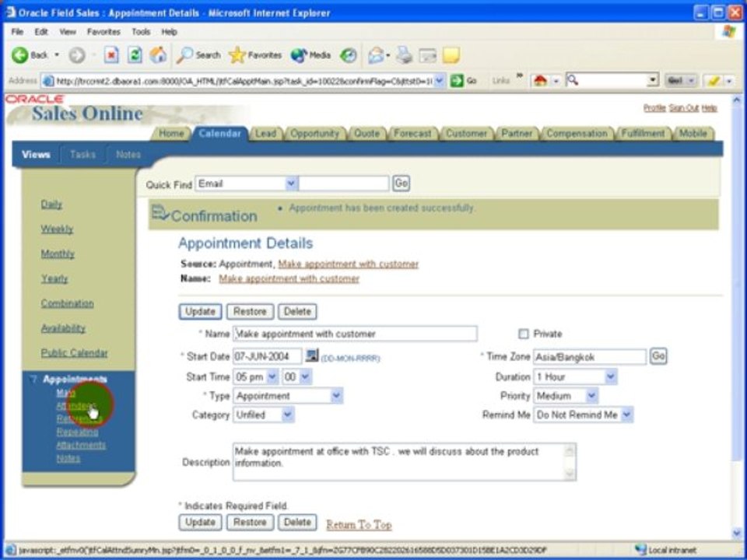
Task: Switch to the Home tab
Action: (171, 134)
